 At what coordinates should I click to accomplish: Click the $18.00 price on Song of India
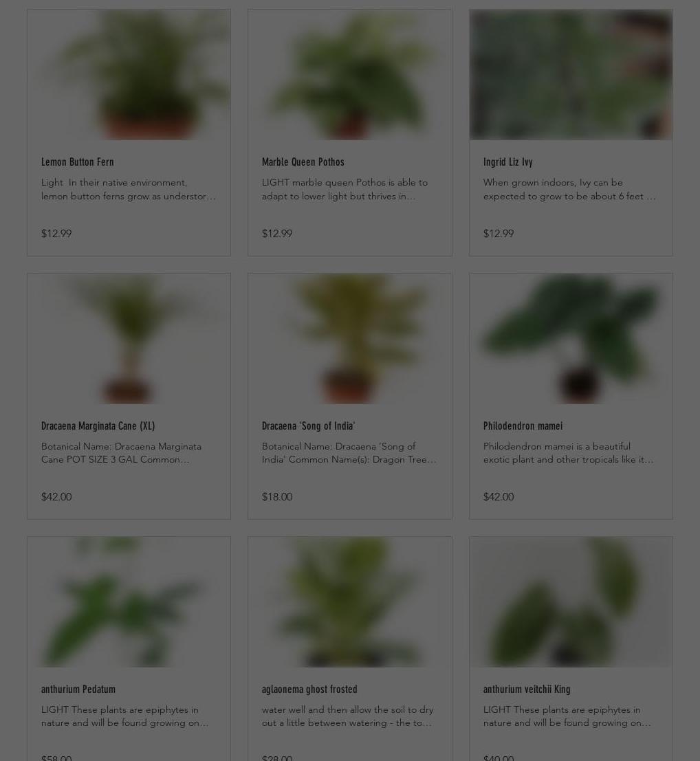(277, 497)
